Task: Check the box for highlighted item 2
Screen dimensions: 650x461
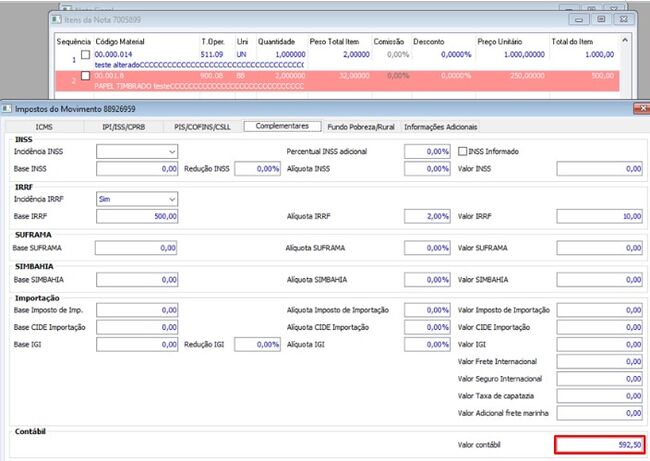Action: pos(85,75)
